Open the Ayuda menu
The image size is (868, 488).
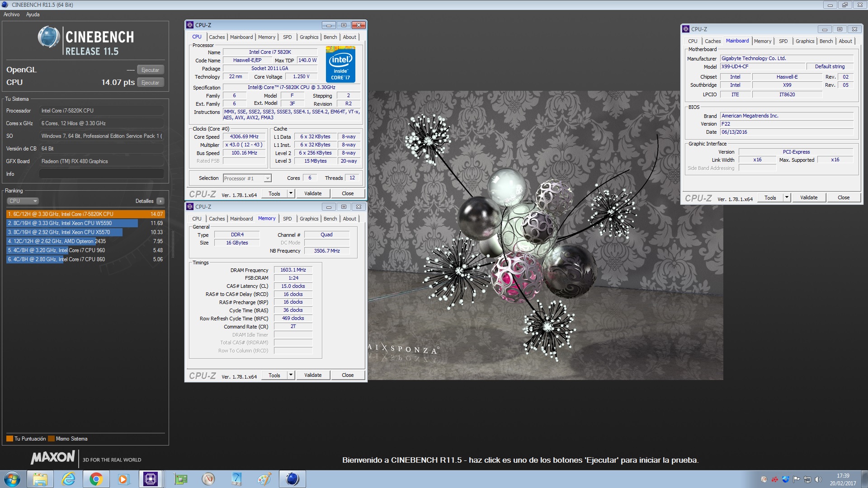coord(33,14)
